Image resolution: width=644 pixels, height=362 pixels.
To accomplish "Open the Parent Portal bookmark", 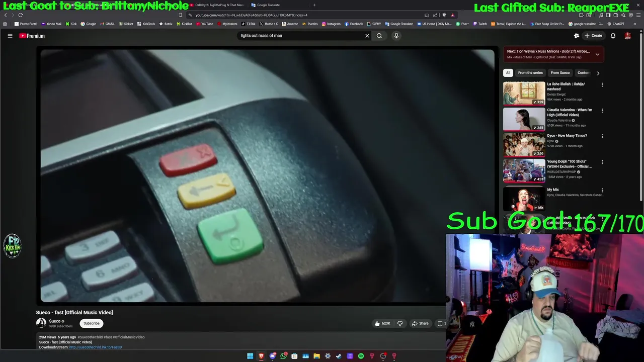I will tap(26, 24).
